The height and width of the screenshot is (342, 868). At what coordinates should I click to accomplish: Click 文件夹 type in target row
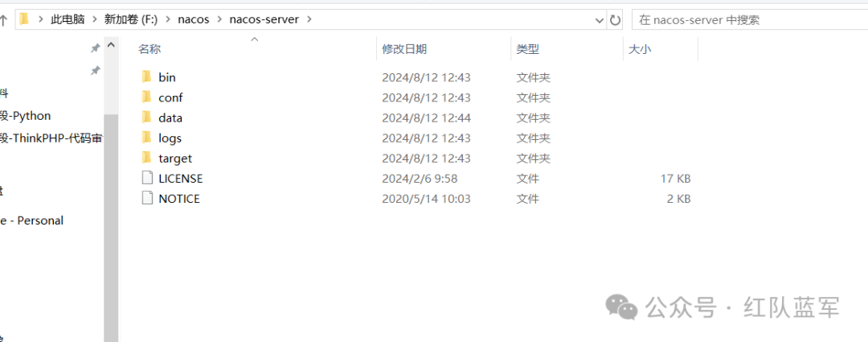(x=533, y=158)
